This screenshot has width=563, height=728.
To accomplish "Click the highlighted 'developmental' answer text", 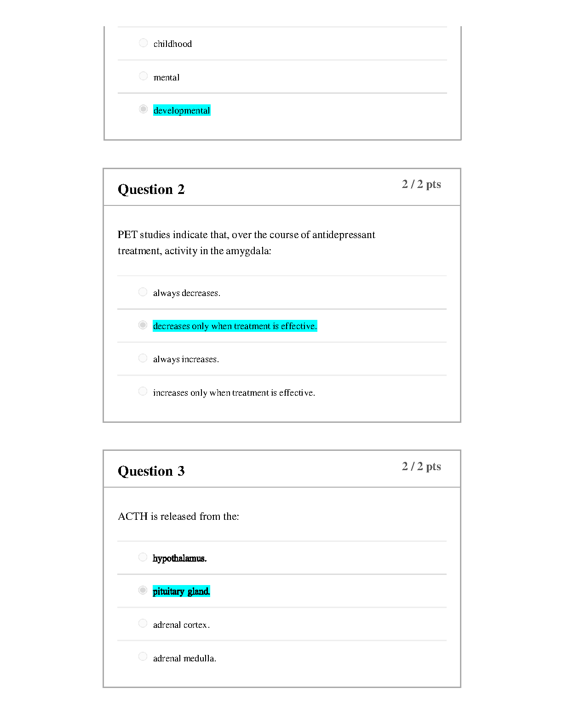I will click(182, 110).
